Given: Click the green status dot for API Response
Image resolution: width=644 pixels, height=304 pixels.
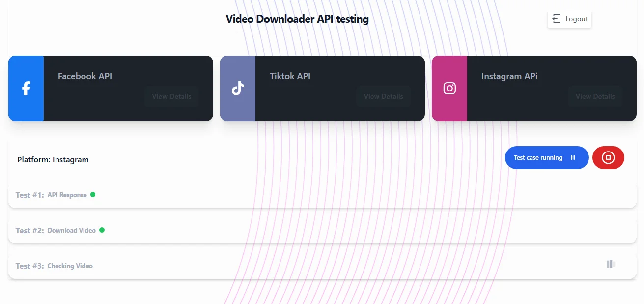Looking at the screenshot, I should tap(93, 195).
